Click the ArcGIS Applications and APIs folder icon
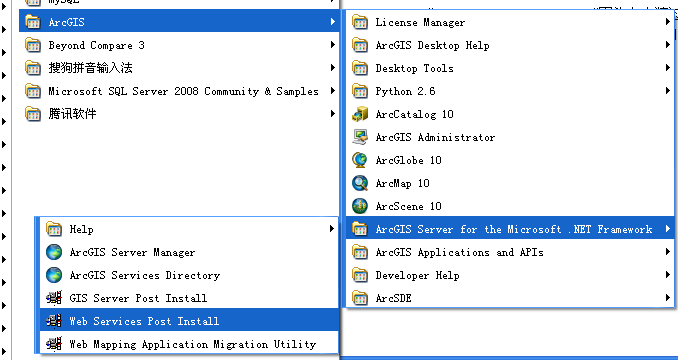Image resolution: width=678 pixels, height=360 pixels. coord(360,252)
